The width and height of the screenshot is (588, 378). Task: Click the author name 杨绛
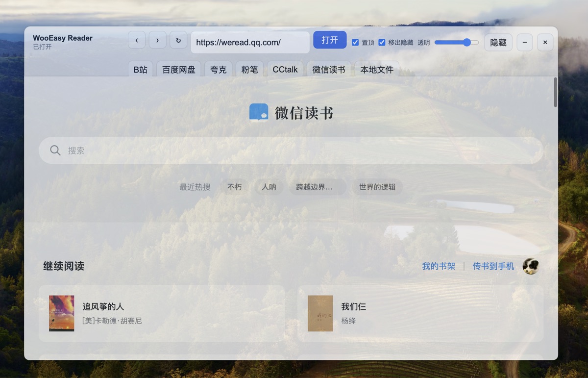pos(348,321)
